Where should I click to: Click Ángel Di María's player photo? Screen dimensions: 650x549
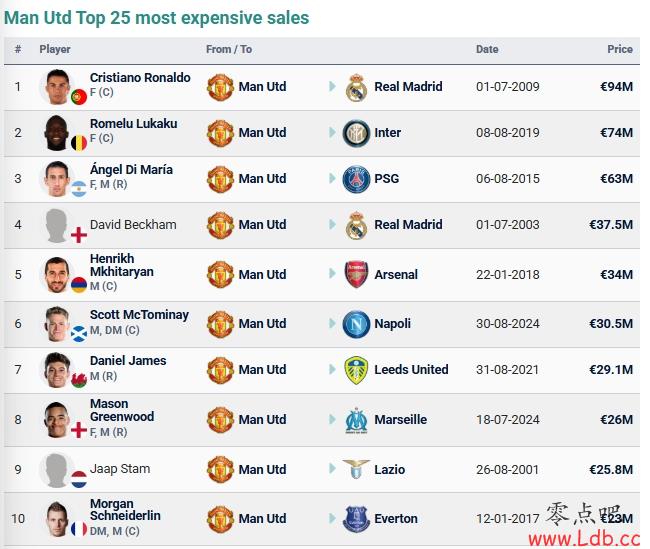[57, 179]
